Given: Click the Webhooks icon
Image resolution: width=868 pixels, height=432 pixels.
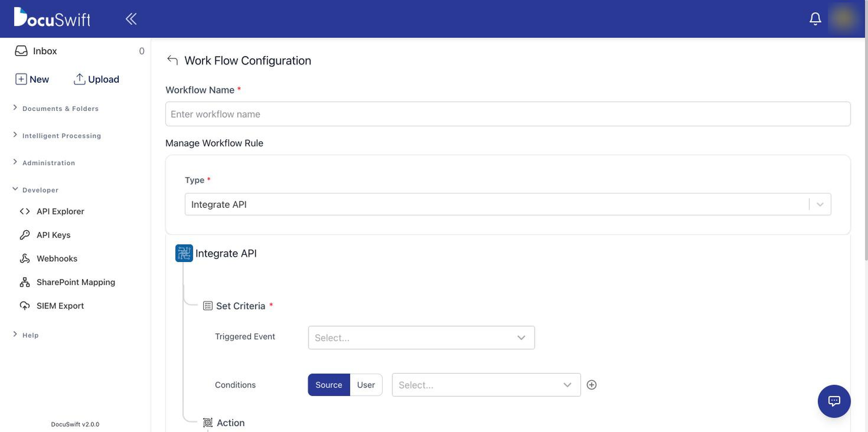Looking at the screenshot, I should tap(25, 258).
